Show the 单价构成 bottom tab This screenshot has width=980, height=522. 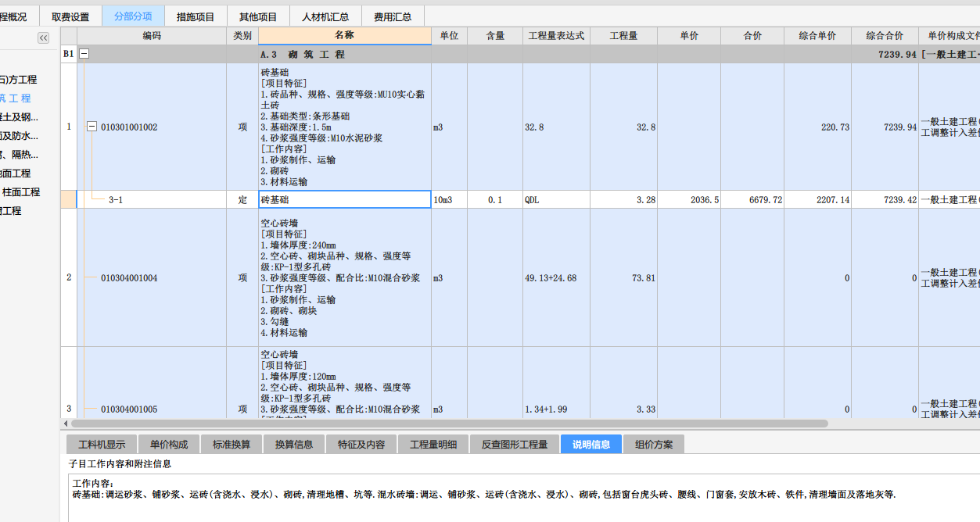click(x=169, y=445)
